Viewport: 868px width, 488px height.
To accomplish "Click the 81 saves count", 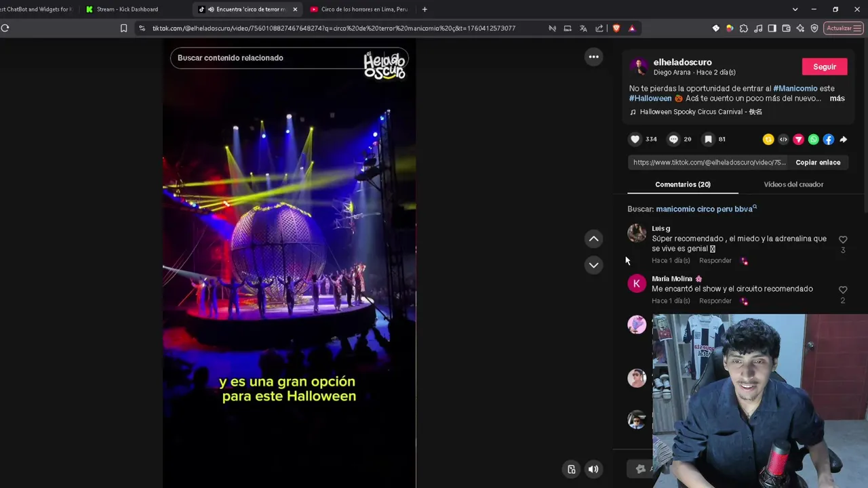I will point(722,139).
